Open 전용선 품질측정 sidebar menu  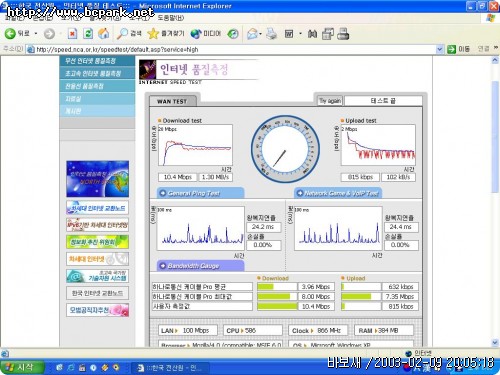click(97, 86)
